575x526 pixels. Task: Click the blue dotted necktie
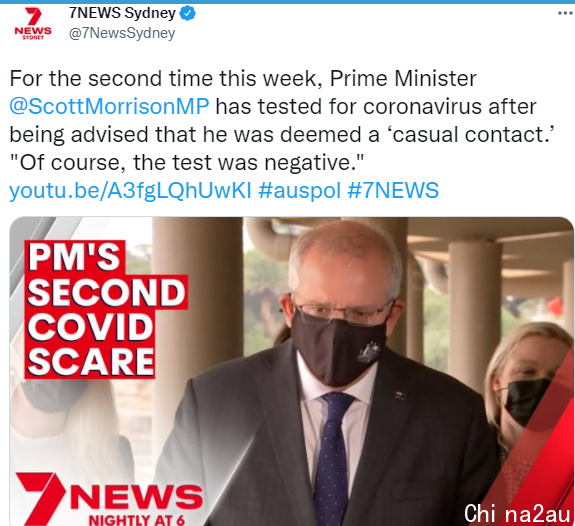point(332,459)
